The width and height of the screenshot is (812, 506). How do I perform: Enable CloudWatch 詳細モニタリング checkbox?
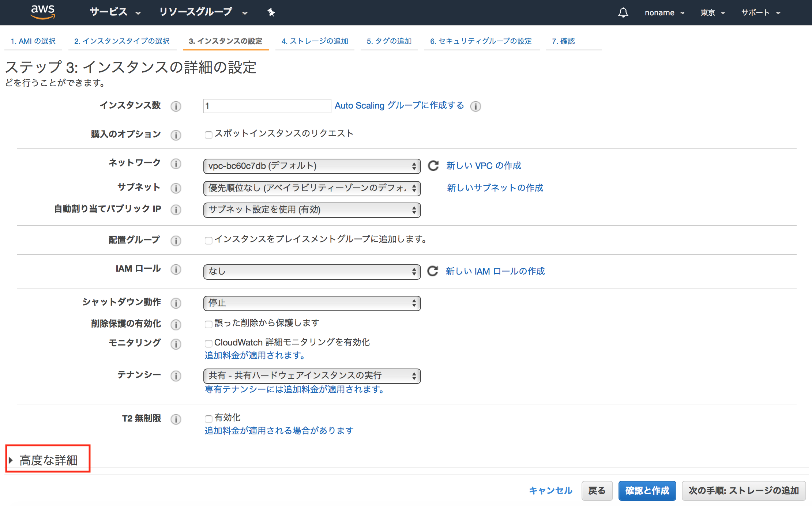pyautogui.click(x=208, y=344)
